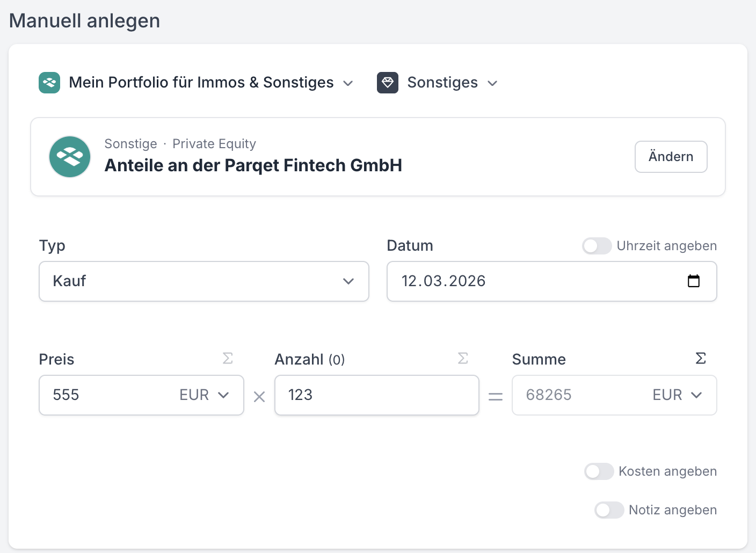The image size is (756, 553).
Task: Click the Ändern button
Action: 671,157
